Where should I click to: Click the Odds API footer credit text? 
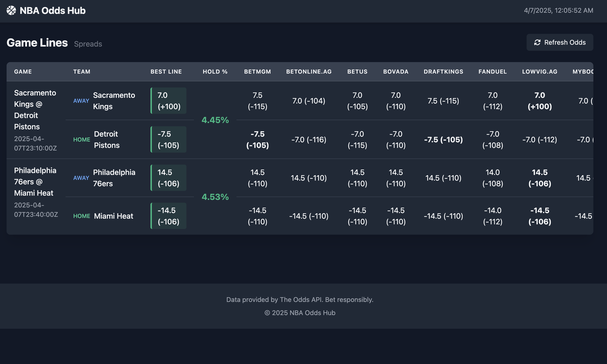click(x=300, y=300)
